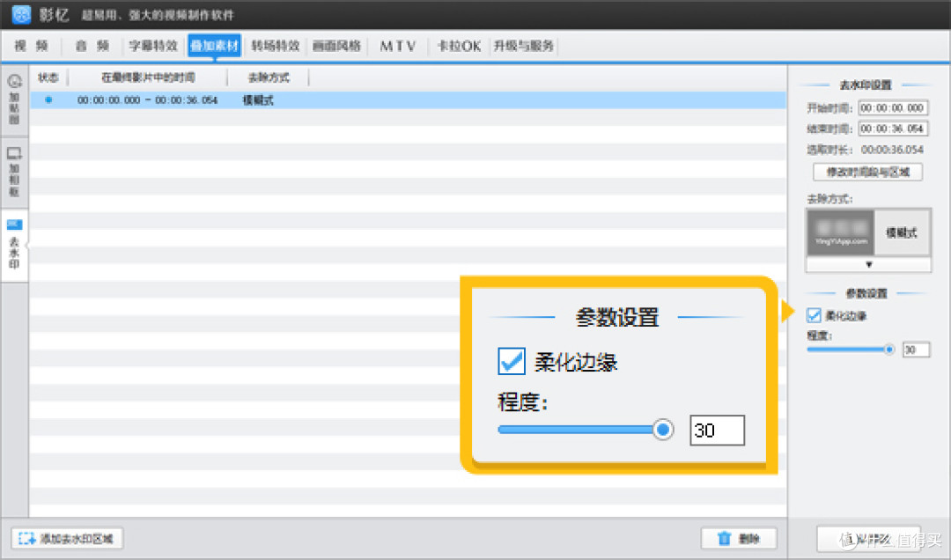Open the 升级与服务 tab
The width and height of the screenshot is (951, 560).
[523, 46]
